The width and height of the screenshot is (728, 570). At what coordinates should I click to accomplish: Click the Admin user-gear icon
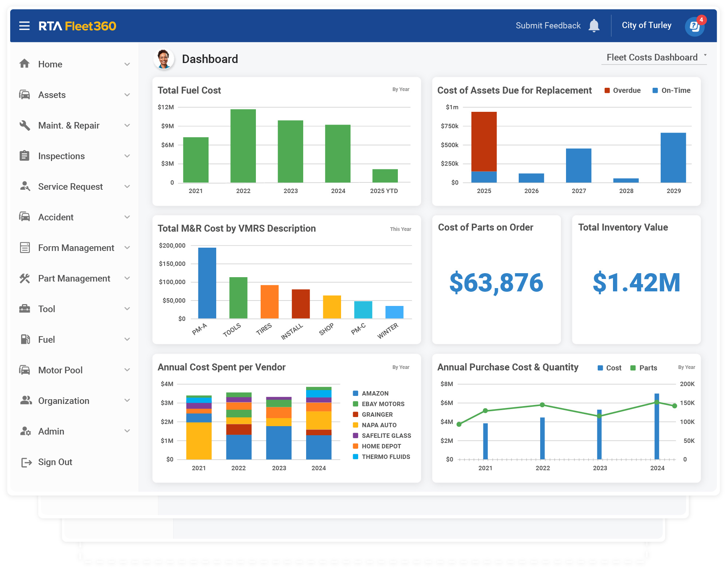(x=25, y=431)
